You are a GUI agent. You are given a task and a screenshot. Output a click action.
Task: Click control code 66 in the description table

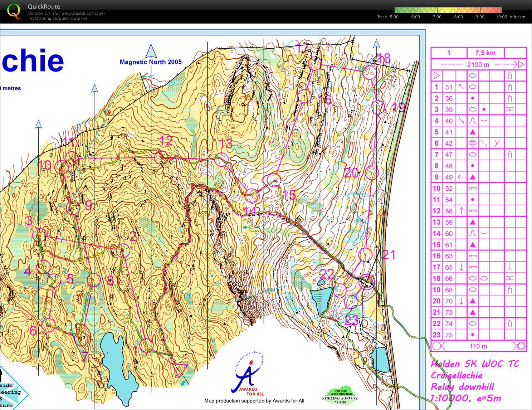(449, 279)
